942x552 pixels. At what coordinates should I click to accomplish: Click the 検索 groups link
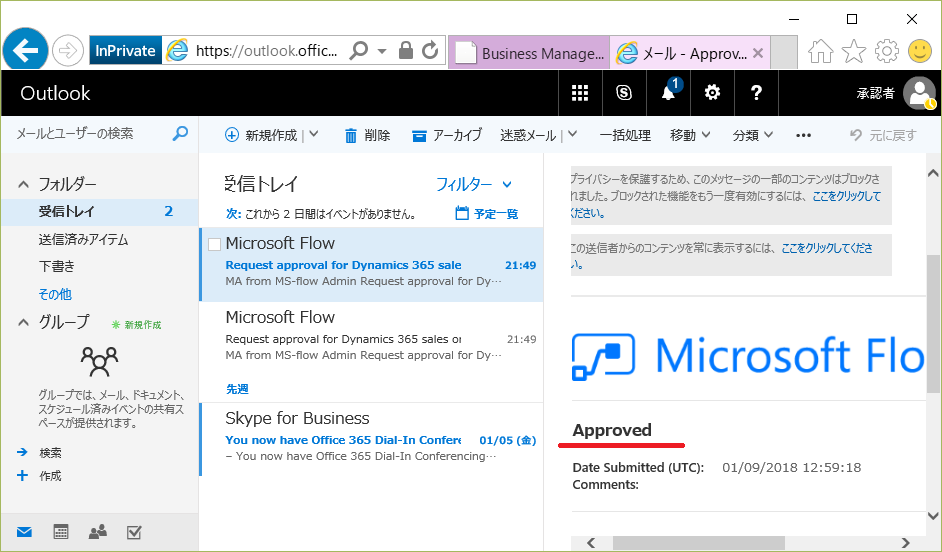pos(50,452)
